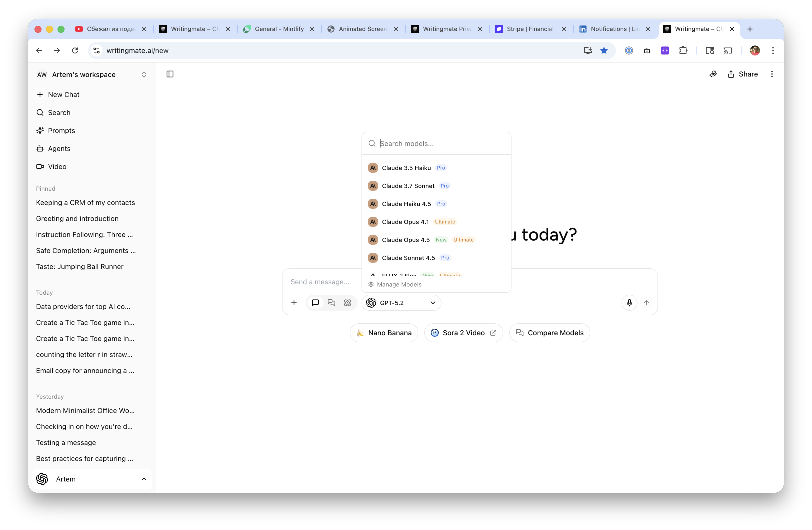Screen dimensions: 812x530
Task: Click the Manage Models gear icon
Action: click(x=370, y=284)
